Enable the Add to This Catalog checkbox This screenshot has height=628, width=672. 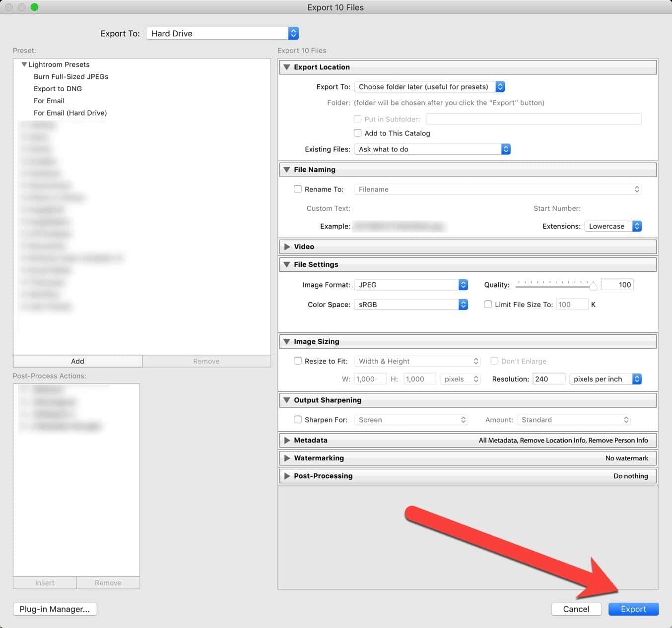[x=357, y=133]
